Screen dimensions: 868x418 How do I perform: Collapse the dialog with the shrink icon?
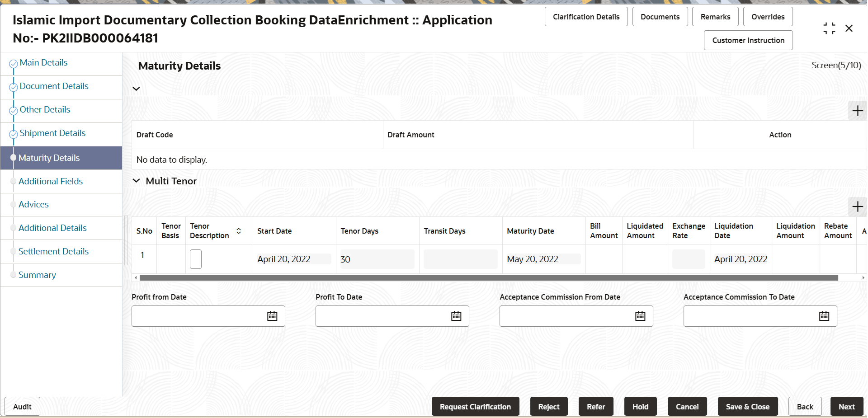[x=829, y=28]
